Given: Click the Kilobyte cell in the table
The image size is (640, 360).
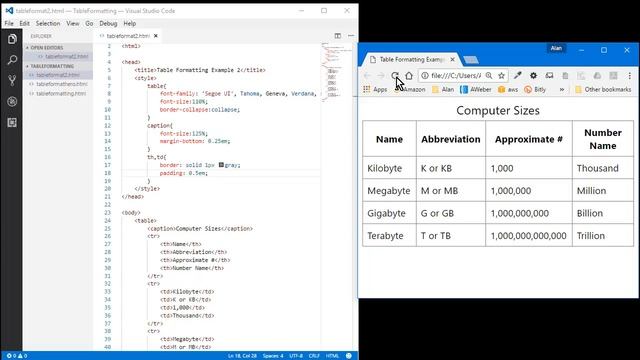Looking at the screenshot, I should [389, 168].
